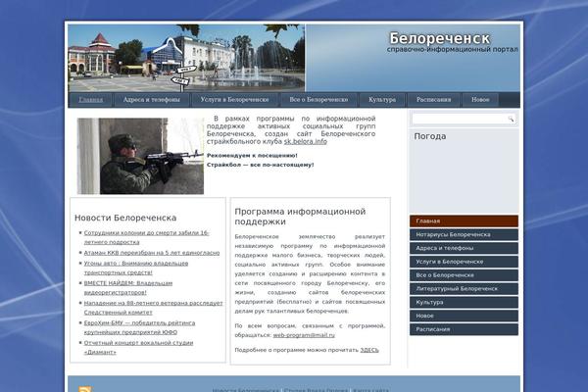
Task: Click the Программа информационной поддержки heading
Action: [300, 217]
